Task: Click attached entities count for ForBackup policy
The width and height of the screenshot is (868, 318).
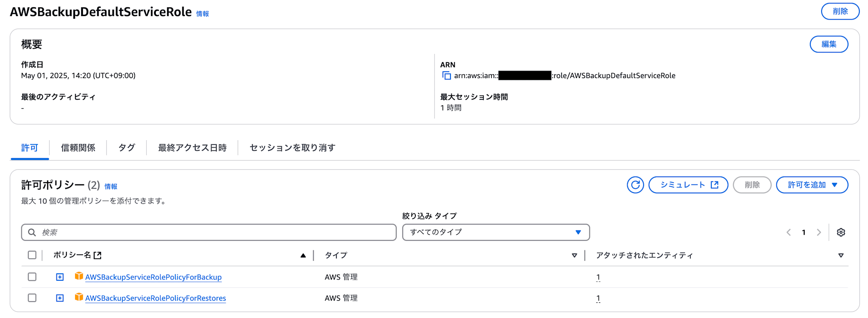Action: [x=598, y=277]
